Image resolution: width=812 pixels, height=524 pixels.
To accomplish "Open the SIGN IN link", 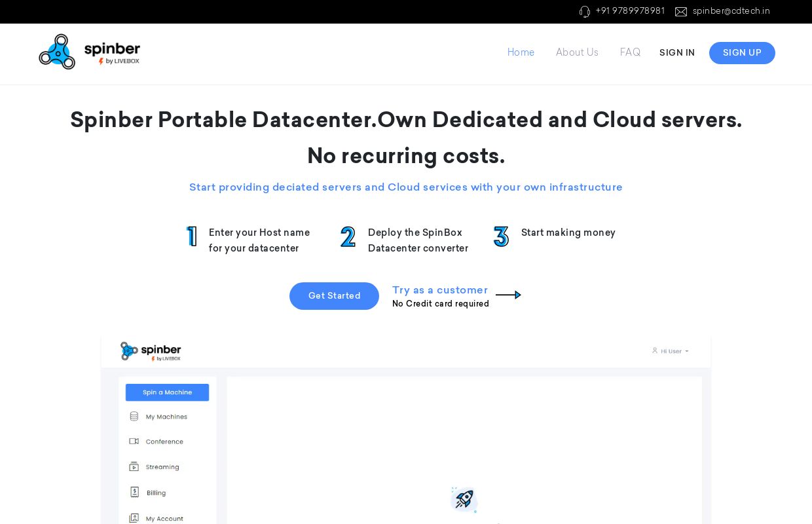I will coord(677,53).
